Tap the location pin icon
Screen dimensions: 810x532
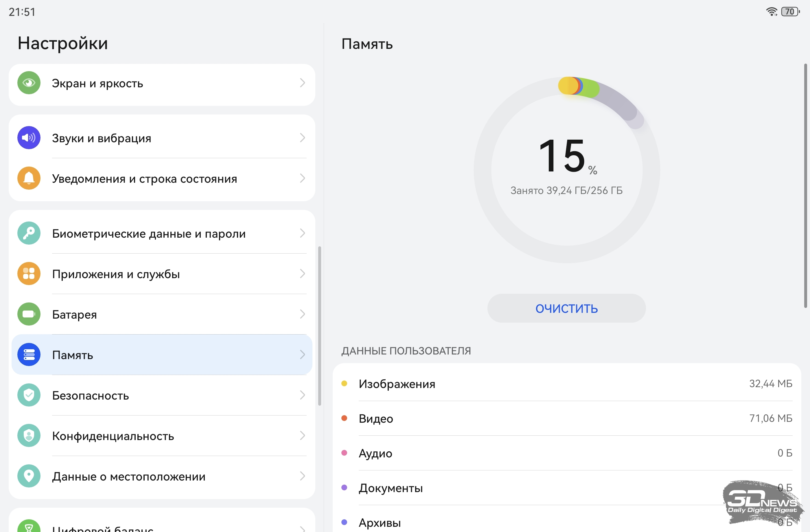coord(29,476)
